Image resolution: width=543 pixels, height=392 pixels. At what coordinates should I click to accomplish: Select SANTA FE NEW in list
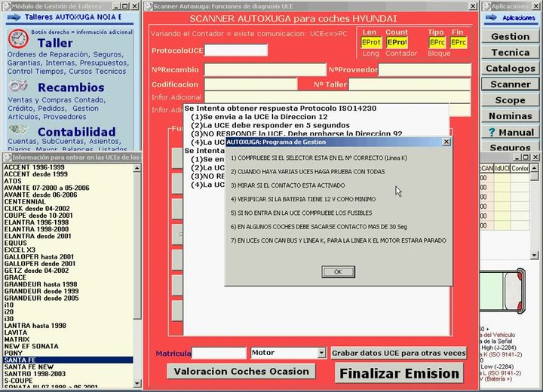pos(68,366)
